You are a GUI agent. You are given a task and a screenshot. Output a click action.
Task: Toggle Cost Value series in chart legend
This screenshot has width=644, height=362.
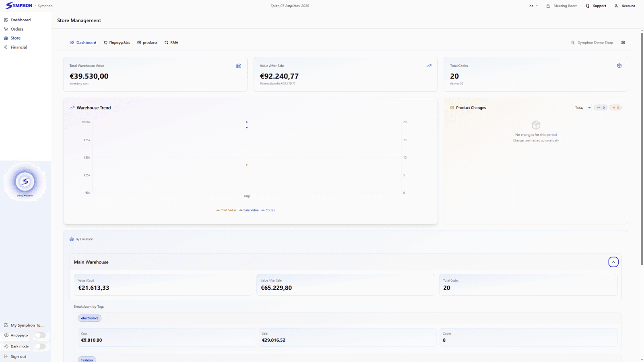226,210
